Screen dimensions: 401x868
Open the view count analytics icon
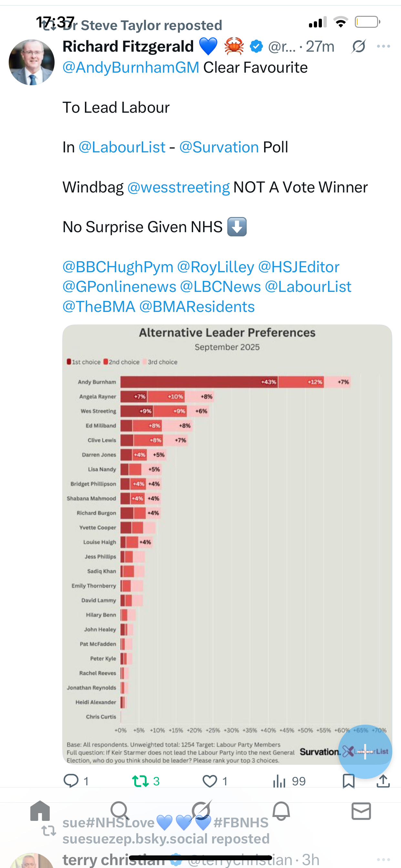[x=279, y=780]
